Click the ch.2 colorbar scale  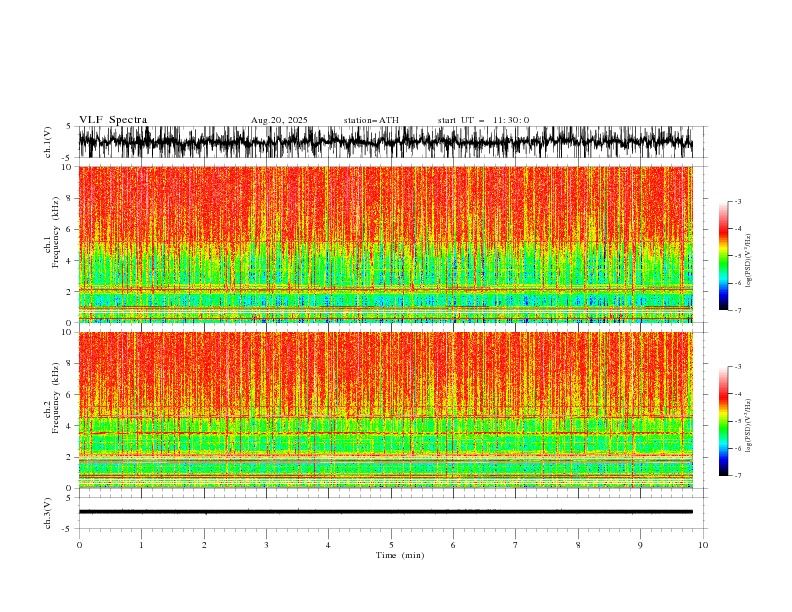724,421
